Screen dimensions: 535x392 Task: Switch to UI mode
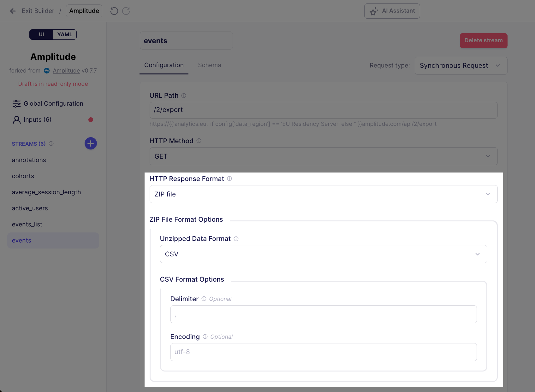[41, 34]
